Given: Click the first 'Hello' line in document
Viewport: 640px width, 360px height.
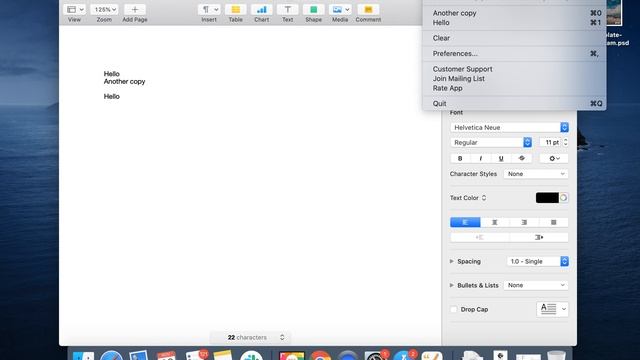Looking at the screenshot, I should (111, 74).
